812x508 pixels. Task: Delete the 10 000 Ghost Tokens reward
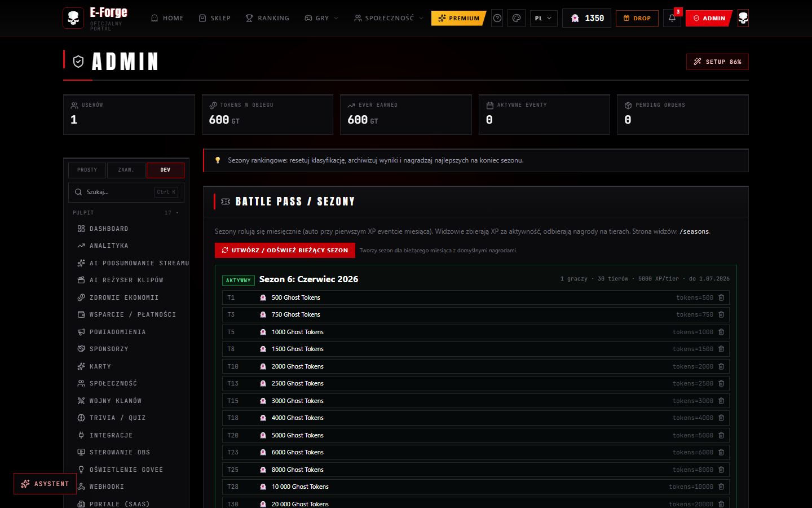pyautogui.click(x=721, y=487)
